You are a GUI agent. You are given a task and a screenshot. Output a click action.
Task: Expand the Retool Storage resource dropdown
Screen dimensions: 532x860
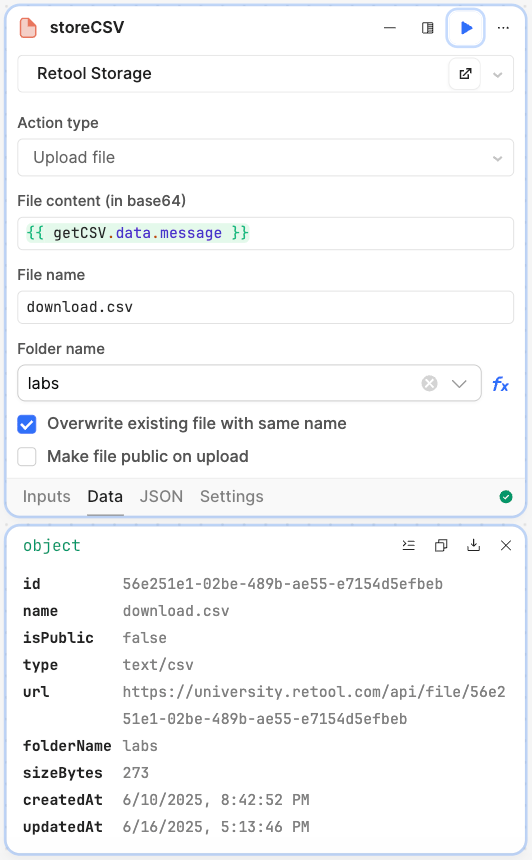[497, 74]
